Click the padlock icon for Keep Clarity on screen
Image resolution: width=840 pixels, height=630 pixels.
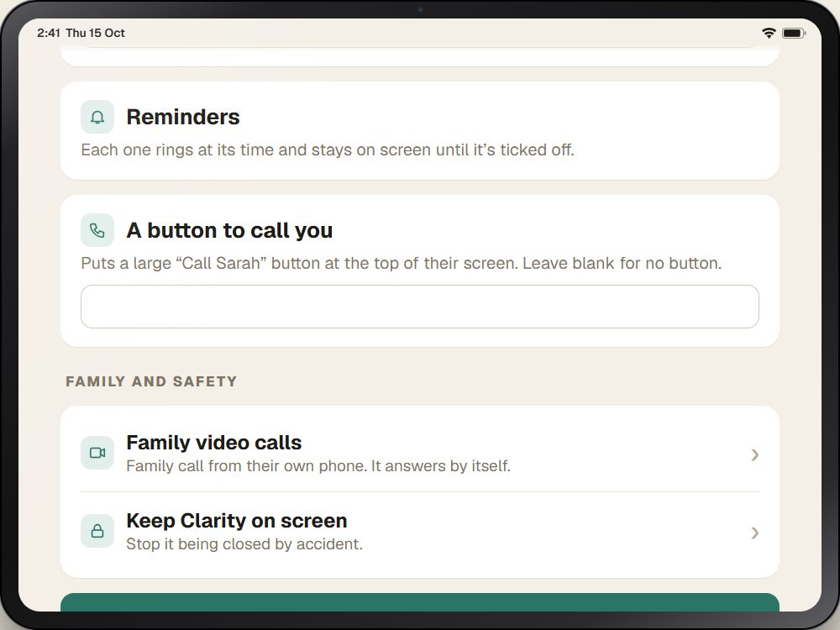[97, 531]
